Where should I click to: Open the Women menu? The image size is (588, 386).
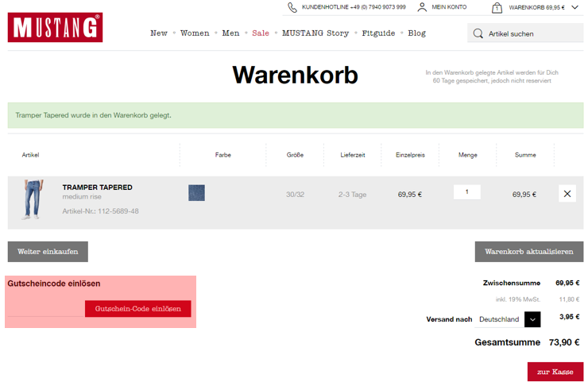point(195,33)
